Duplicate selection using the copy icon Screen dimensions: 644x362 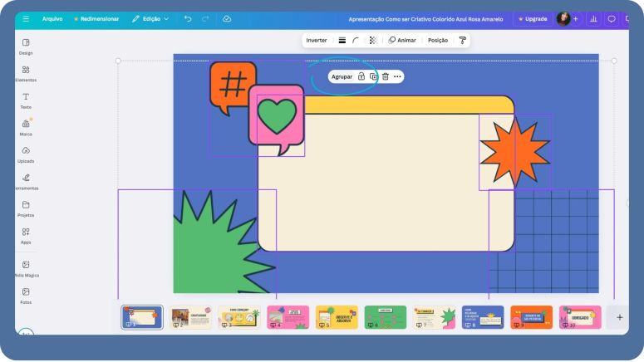(x=373, y=76)
